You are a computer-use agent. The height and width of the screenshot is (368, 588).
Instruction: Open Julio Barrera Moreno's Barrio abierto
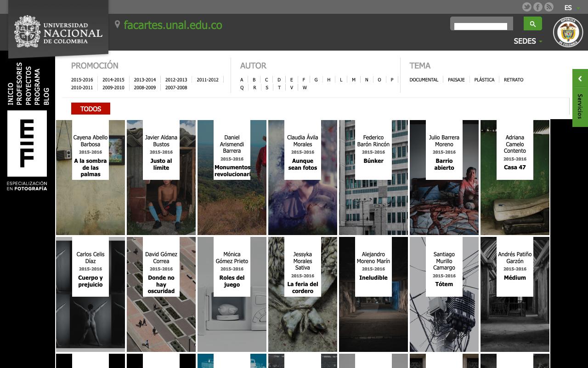click(444, 178)
